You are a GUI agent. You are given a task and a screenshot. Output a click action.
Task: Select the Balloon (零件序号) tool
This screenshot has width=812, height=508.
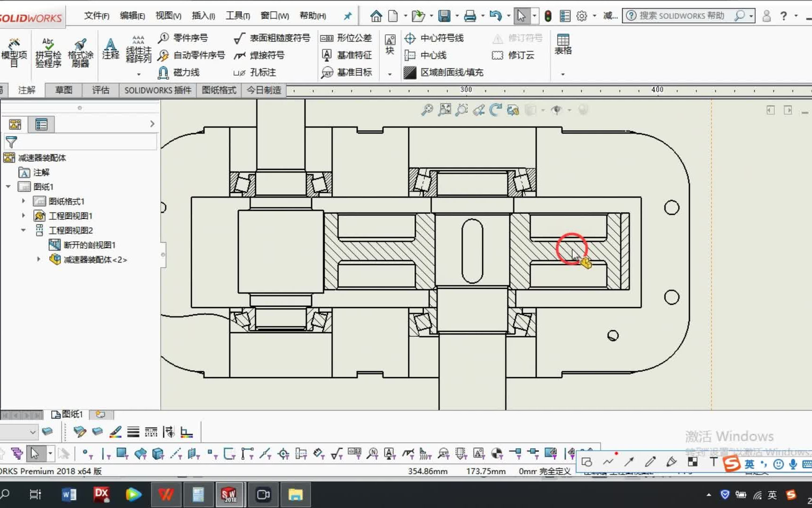point(183,38)
